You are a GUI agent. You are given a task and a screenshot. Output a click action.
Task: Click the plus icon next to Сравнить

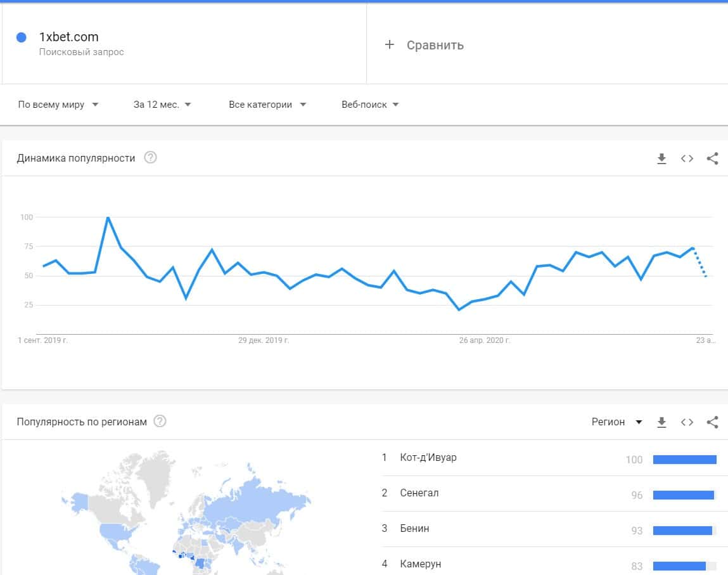coord(390,44)
